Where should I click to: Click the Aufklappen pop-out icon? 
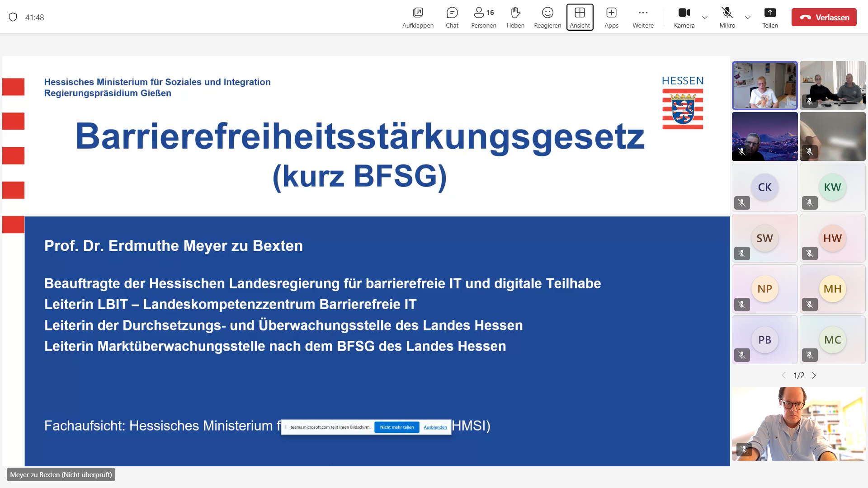click(418, 18)
